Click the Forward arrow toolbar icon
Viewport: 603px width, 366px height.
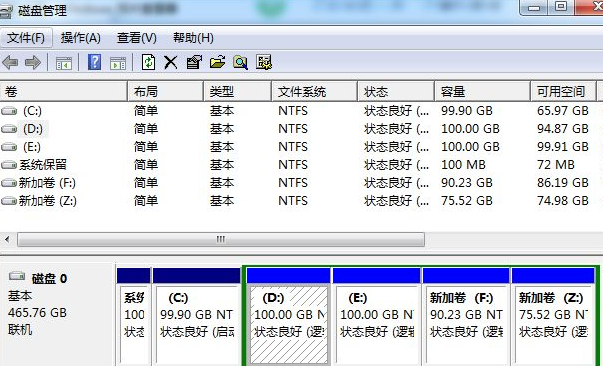(x=33, y=62)
